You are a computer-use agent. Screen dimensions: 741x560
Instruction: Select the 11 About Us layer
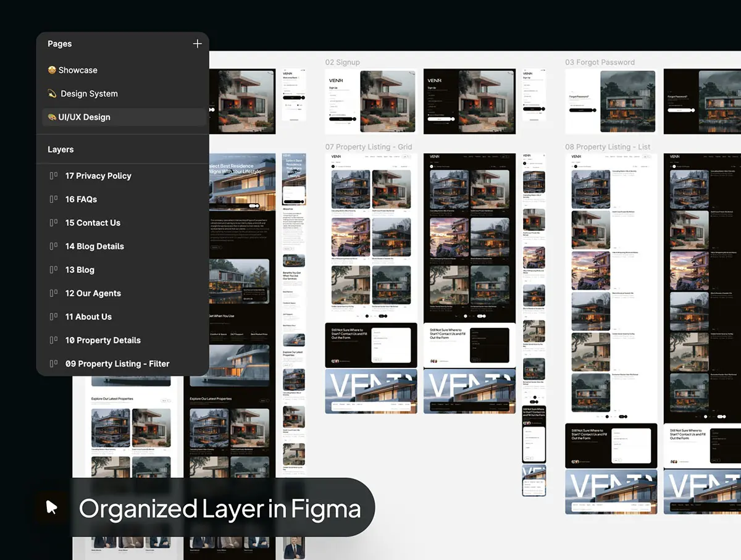coord(88,317)
